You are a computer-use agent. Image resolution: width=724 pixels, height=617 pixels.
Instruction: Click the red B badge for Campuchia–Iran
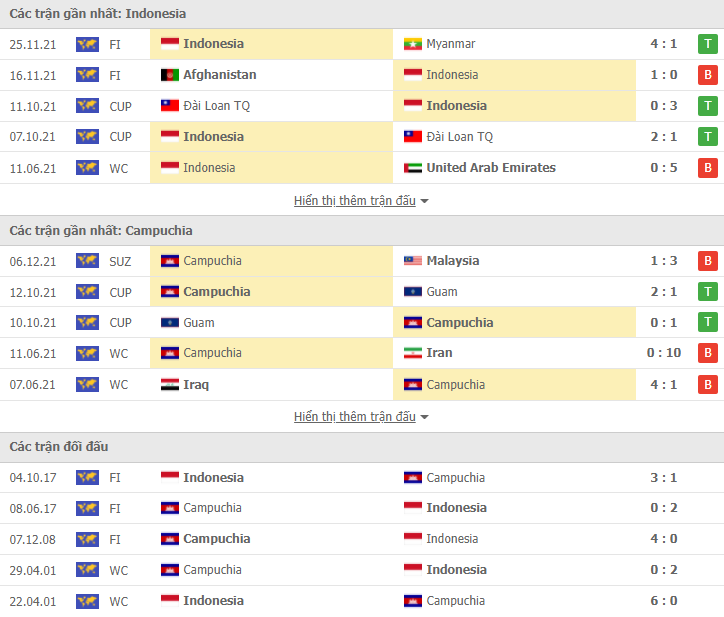point(707,353)
